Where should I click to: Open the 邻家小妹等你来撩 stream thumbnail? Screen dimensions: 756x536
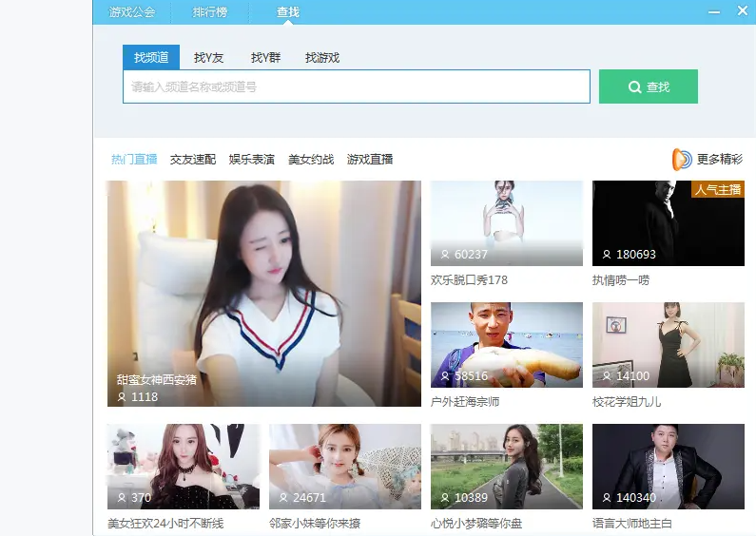pyautogui.click(x=345, y=466)
